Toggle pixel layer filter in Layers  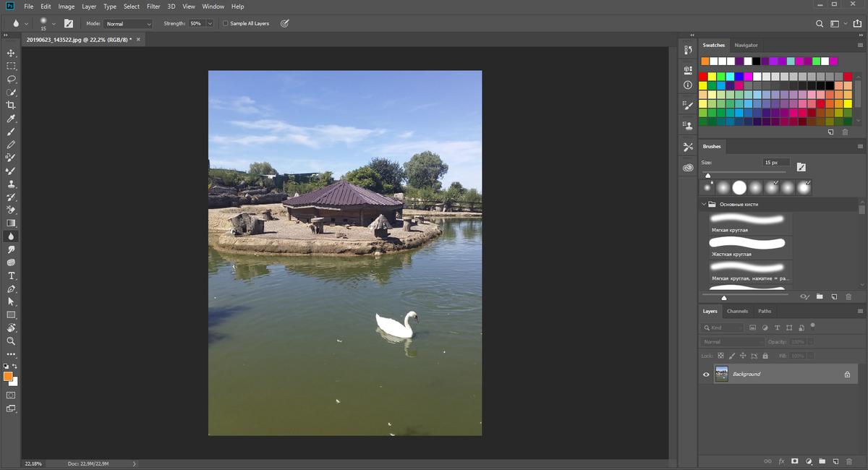[753, 328]
